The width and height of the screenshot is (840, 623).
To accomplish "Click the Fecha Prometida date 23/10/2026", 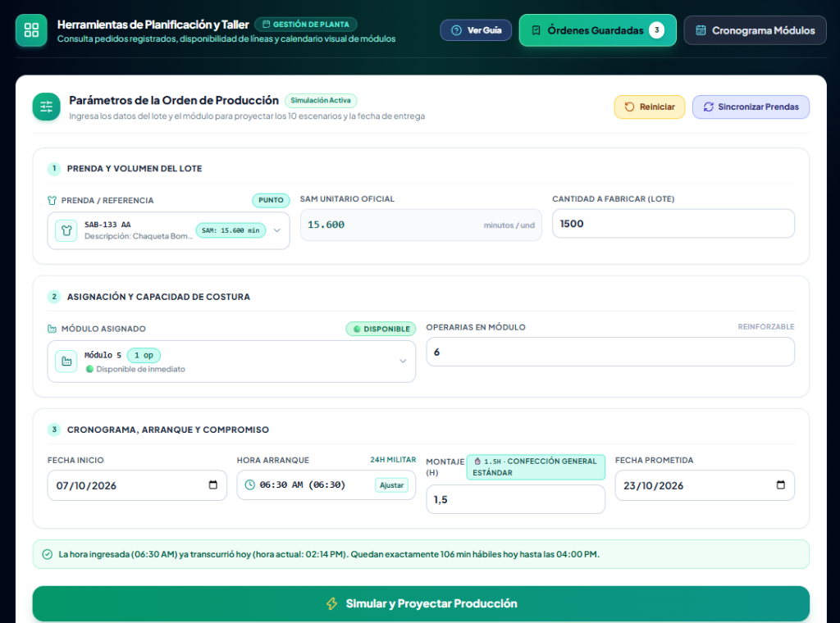I will [653, 485].
